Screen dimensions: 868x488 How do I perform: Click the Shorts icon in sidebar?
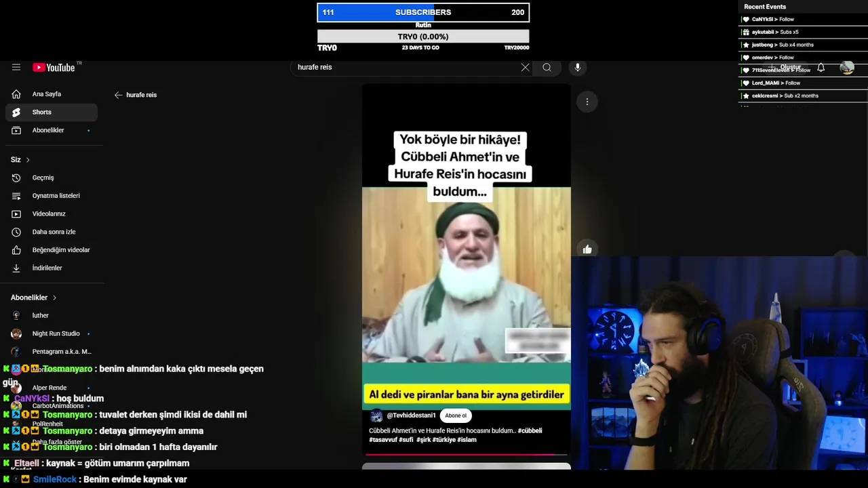pyautogui.click(x=16, y=112)
